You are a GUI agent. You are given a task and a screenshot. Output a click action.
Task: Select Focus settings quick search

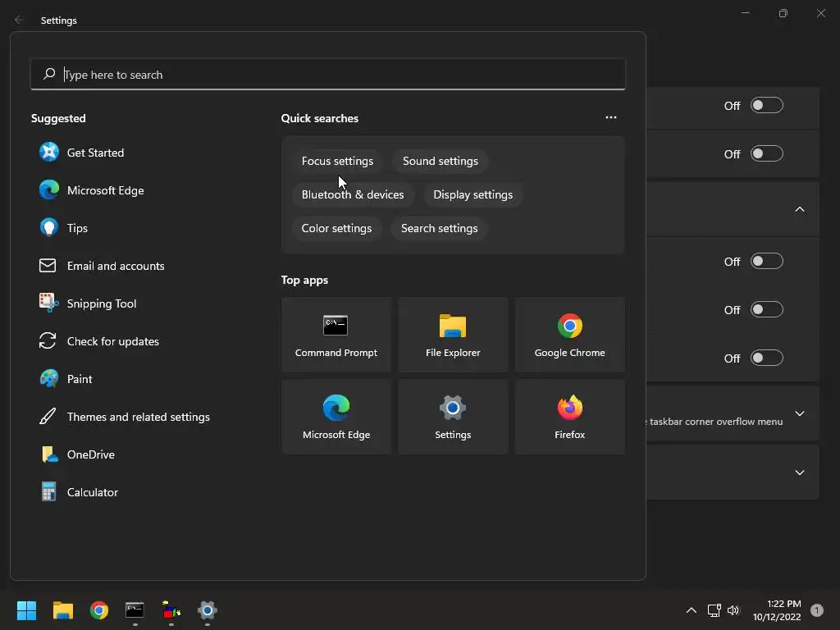(337, 162)
